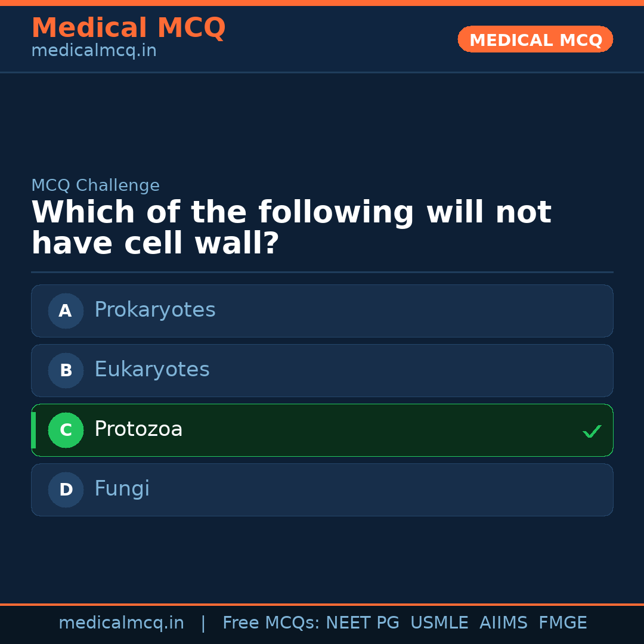Click NEET PG in the footer

(x=362, y=622)
